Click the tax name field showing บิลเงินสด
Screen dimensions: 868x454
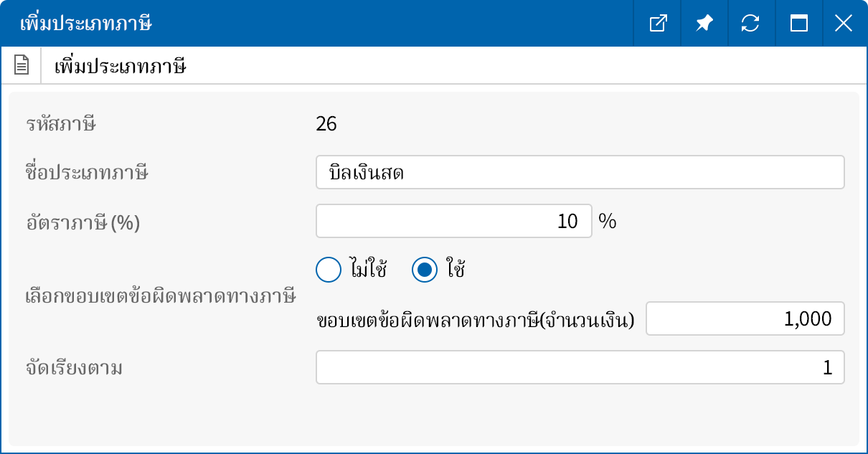[x=580, y=172]
